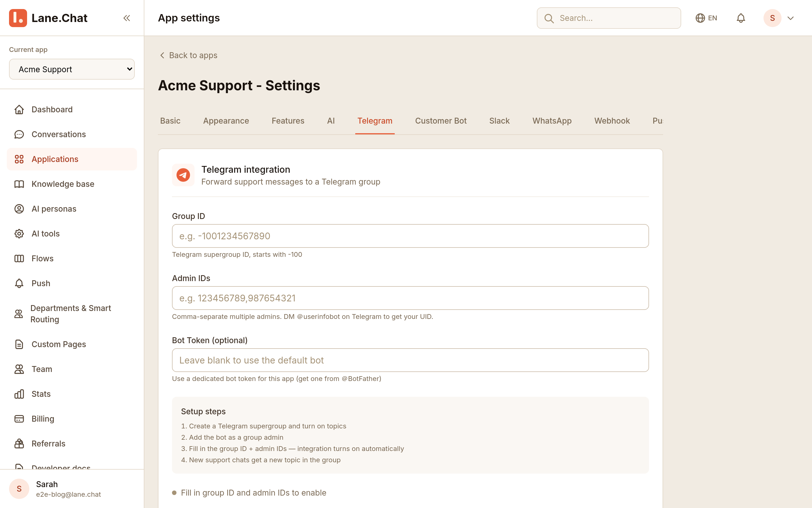Open Team in the sidebar
This screenshot has height=508, width=812.
72,369
